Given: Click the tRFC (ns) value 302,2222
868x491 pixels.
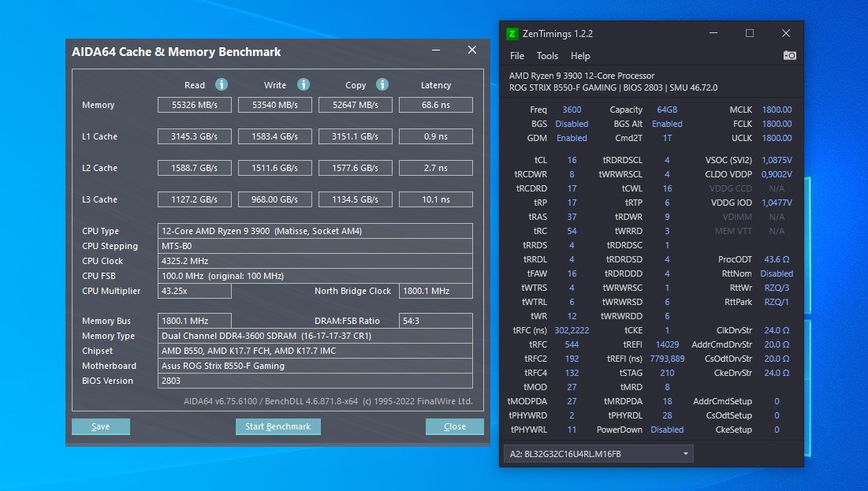Looking at the screenshot, I should pyautogui.click(x=572, y=330).
